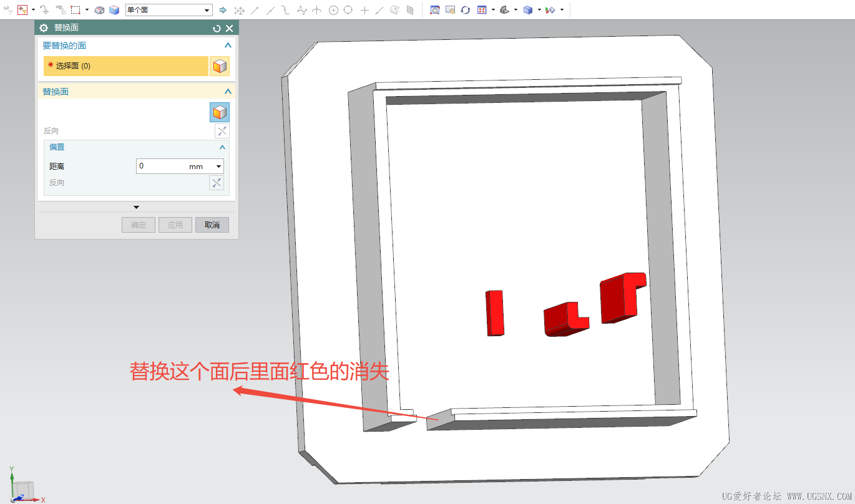Screen dimensions: 855x504
Task: Click the Rotate view icon
Action: point(466,9)
